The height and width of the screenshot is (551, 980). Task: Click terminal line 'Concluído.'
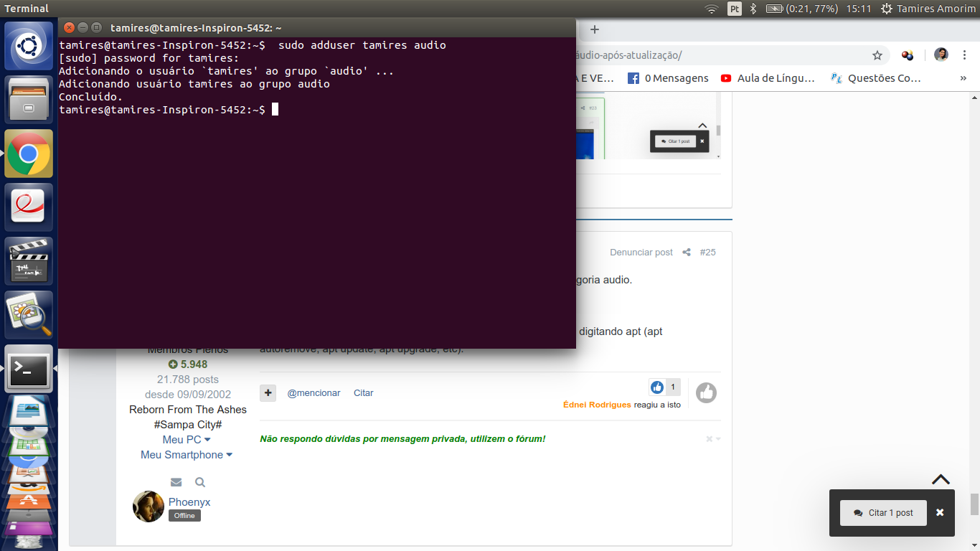pos(91,97)
